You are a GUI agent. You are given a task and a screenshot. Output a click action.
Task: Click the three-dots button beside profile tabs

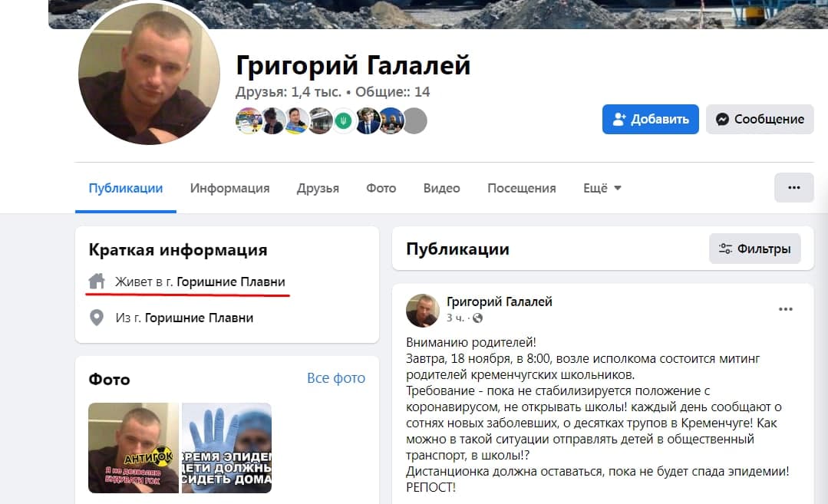(x=793, y=188)
